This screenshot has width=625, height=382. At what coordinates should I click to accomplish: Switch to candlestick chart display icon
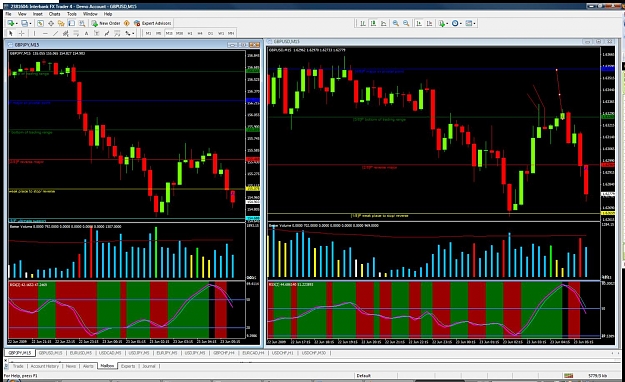[373, 23]
